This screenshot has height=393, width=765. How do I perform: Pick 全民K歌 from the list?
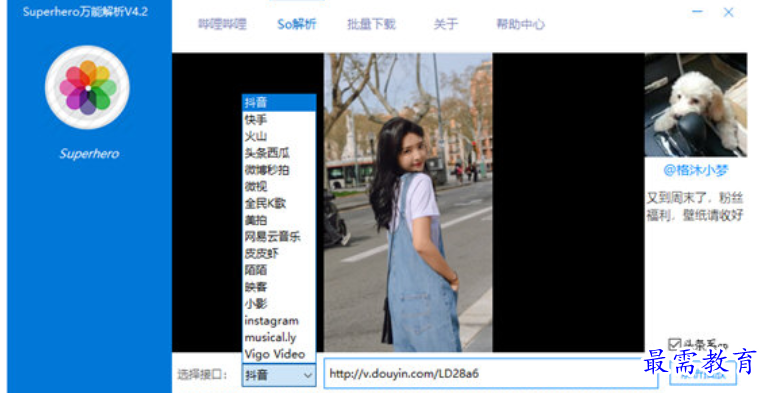[x=279, y=203]
